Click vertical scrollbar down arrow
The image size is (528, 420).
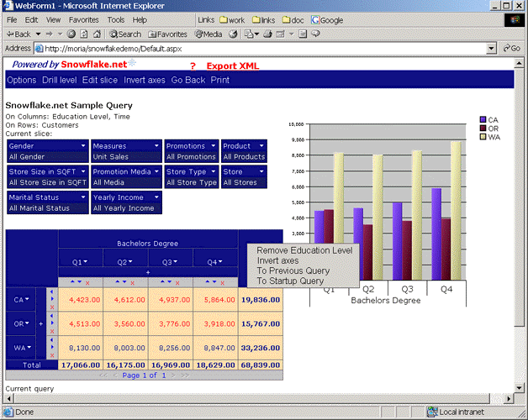pyautogui.click(x=519, y=388)
